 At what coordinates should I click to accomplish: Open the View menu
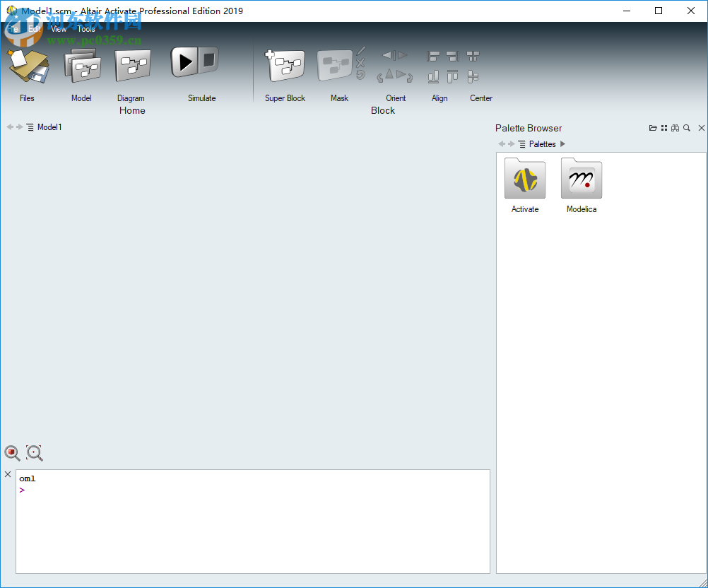pyautogui.click(x=59, y=29)
